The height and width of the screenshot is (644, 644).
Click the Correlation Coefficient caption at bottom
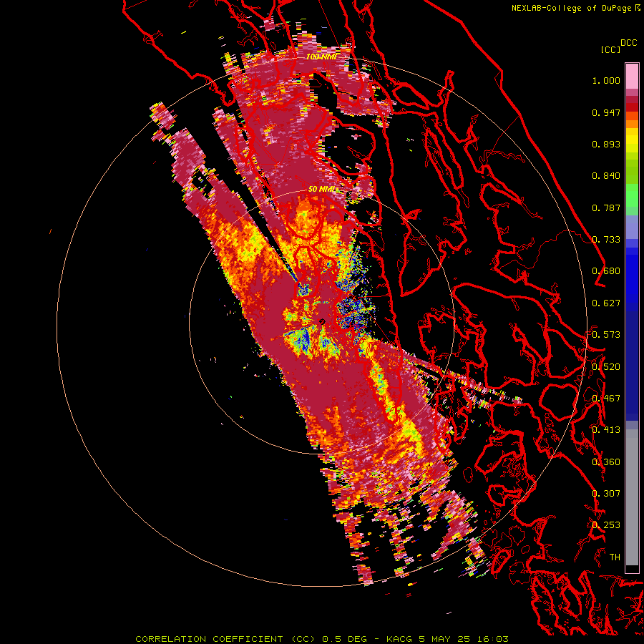tap(321, 639)
